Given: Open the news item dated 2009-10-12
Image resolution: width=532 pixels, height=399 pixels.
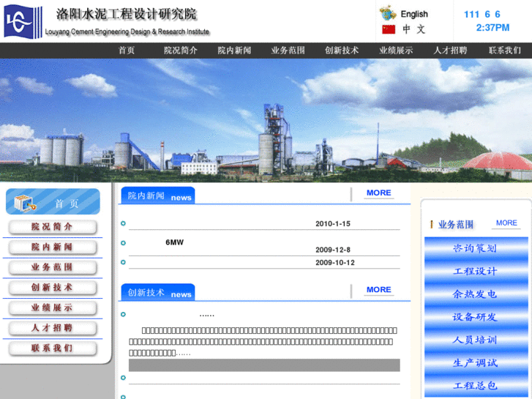Looking at the screenshot, I should click(264, 263).
